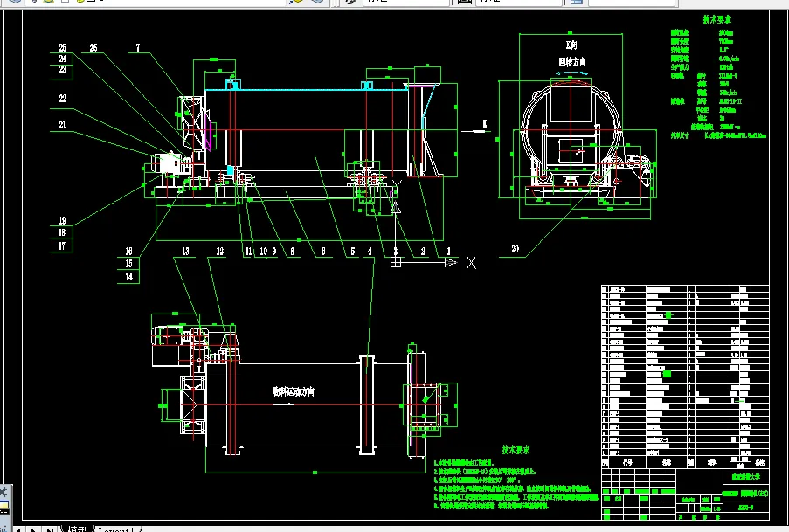The image size is (789, 532).
Task: Select part callout number 12
Action: click(220, 251)
